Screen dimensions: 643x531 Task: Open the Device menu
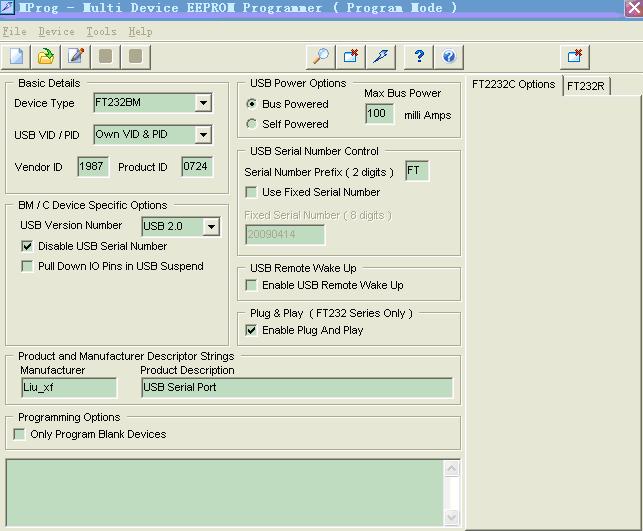56,31
